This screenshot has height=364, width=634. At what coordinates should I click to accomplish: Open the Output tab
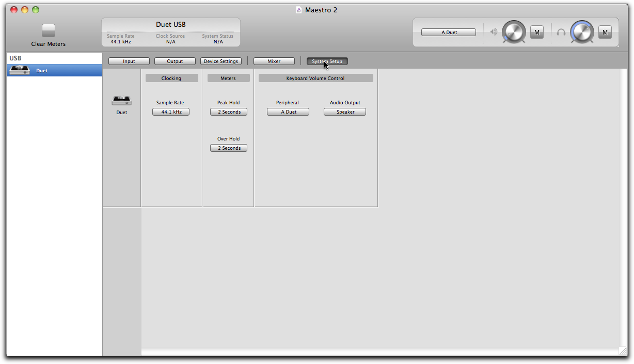click(x=175, y=61)
